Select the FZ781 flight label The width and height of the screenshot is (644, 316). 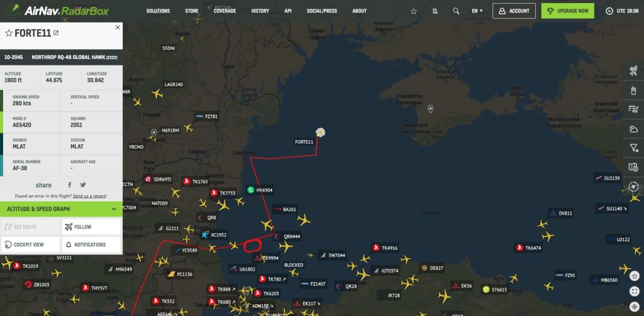pos(206,116)
